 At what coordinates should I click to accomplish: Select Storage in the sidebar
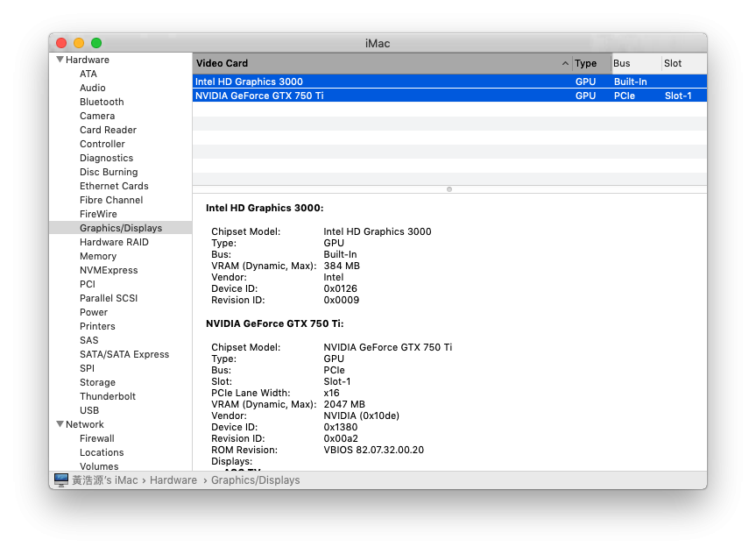coord(97,382)
